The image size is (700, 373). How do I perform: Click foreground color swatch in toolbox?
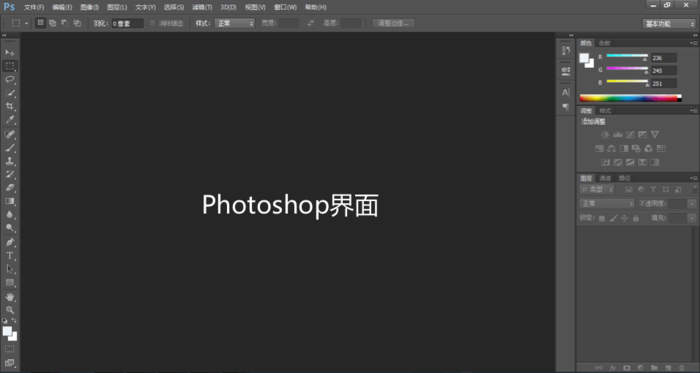click(x=7, y=331)
